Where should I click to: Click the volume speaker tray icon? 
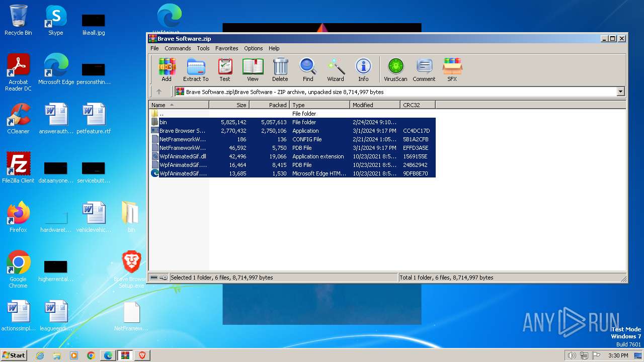pos(572,355)
